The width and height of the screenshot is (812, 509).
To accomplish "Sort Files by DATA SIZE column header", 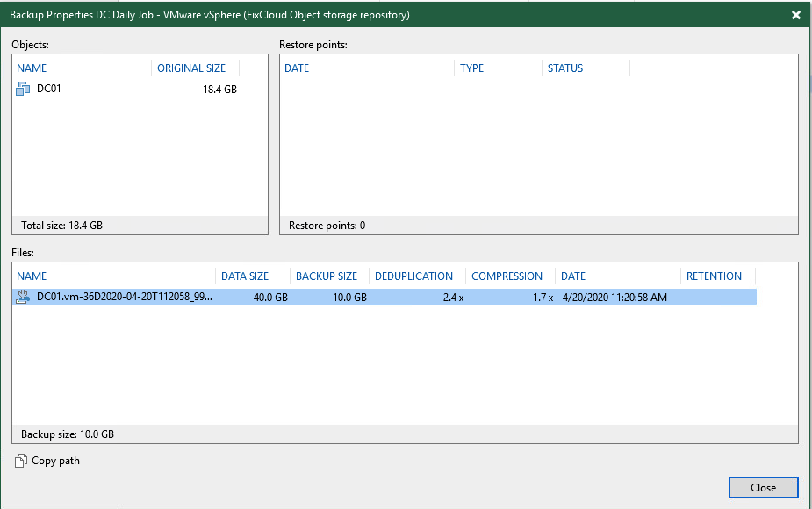I will pos(244,276).
